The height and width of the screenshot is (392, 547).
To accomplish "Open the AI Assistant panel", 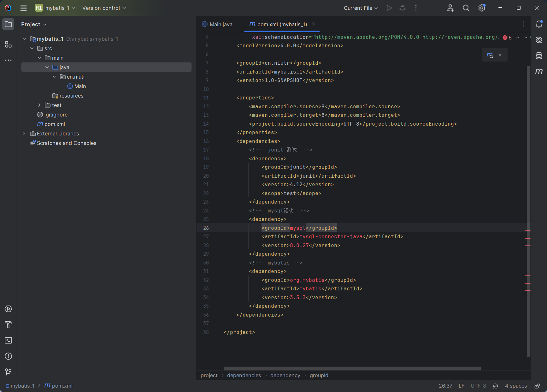I will pyautogui.click(x=539, y=40).
